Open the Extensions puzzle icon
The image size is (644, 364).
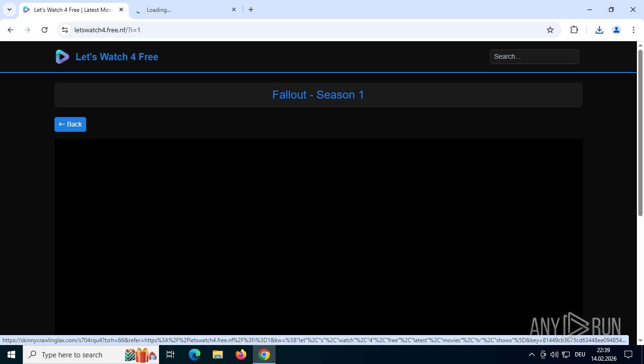click(x=574, y=30)
